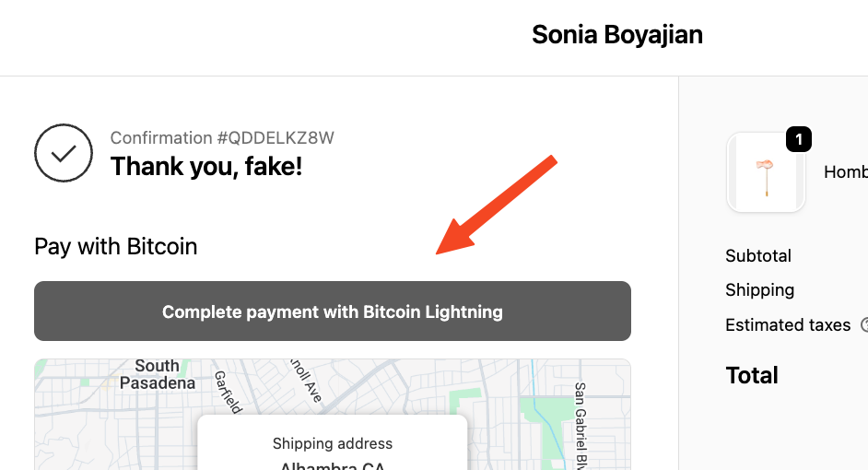Click the Sonia Boyajian store name
The height and width of the screenshot is (470, 868).
click(616, 35)
